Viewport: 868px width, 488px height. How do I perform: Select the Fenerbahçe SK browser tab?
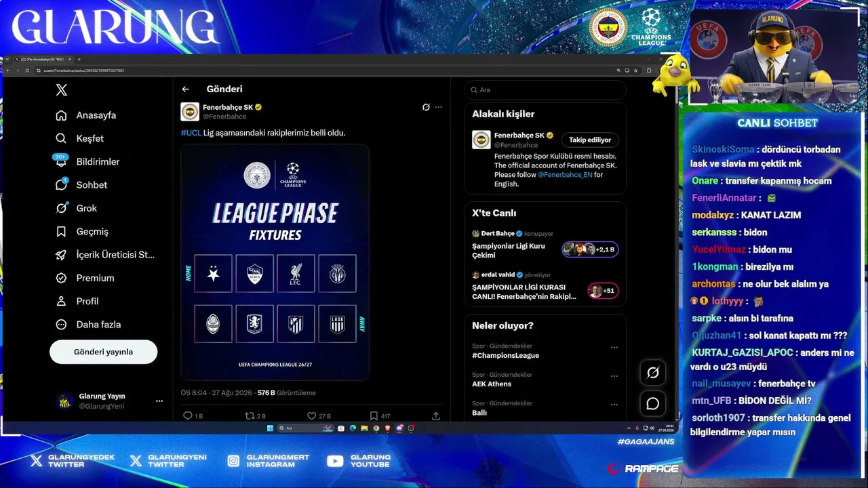point(43,60)
